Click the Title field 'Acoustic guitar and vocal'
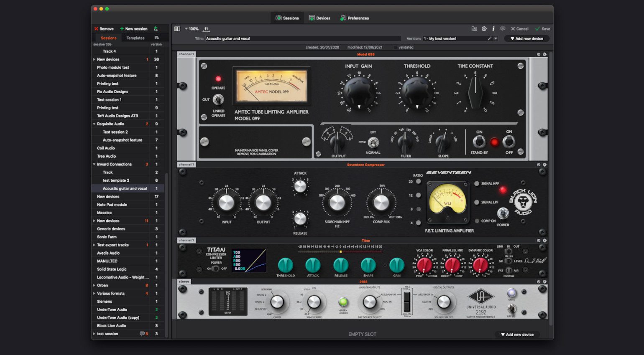Screen dimensions: 644x355 click(x=301, y=38)
